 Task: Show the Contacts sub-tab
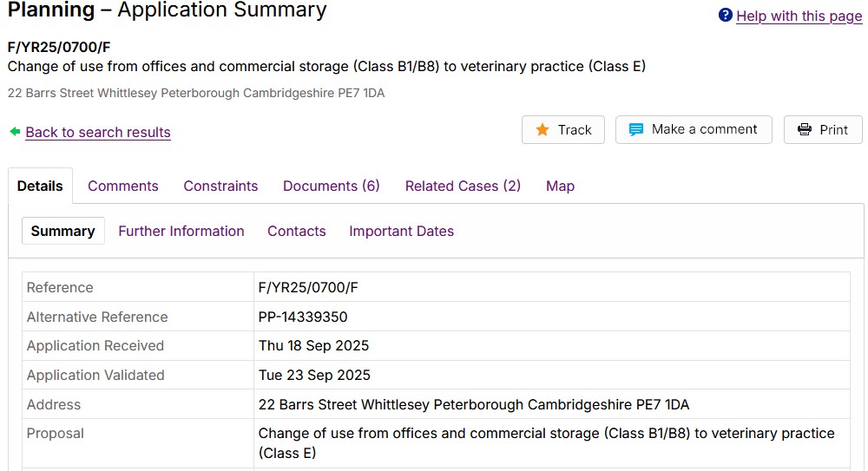(x=297, y=231)
